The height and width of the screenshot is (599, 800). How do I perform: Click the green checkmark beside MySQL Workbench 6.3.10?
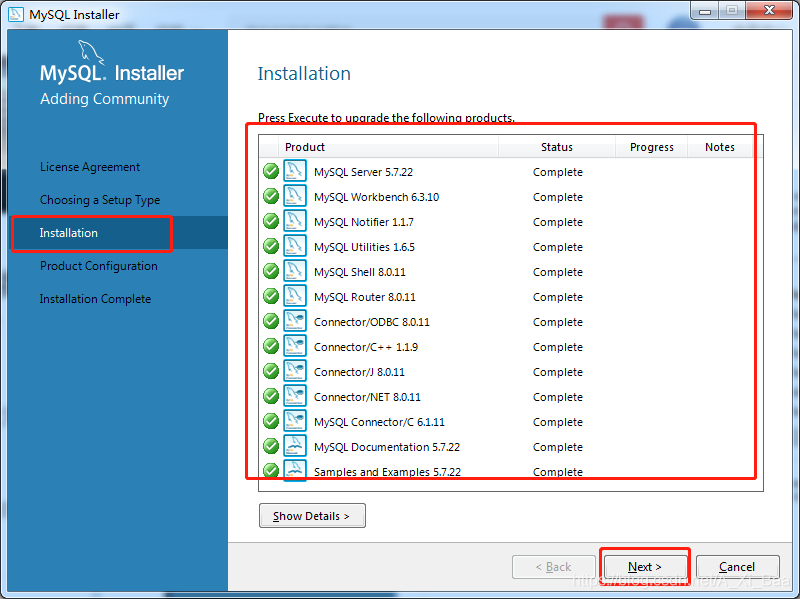pos(271,196)
